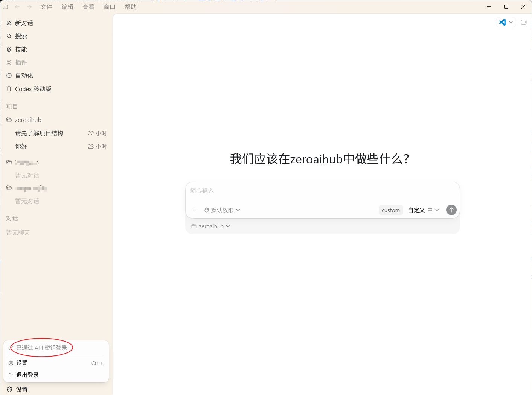Open the 查看 menu
Screen dimensions: 532x395
point(88,7)
